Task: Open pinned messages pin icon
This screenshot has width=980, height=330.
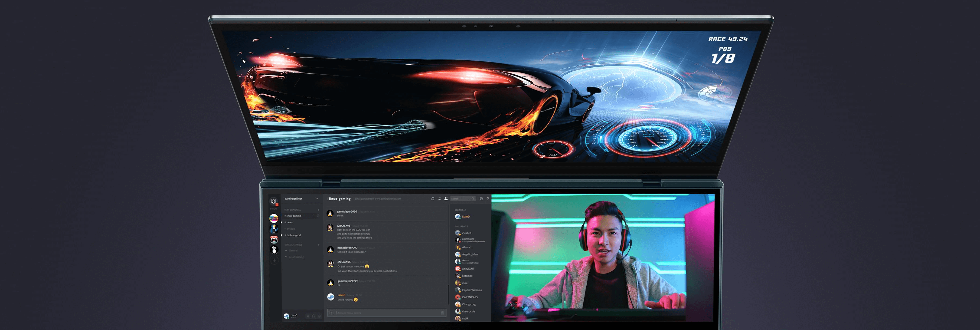Action: pos(439,199)
